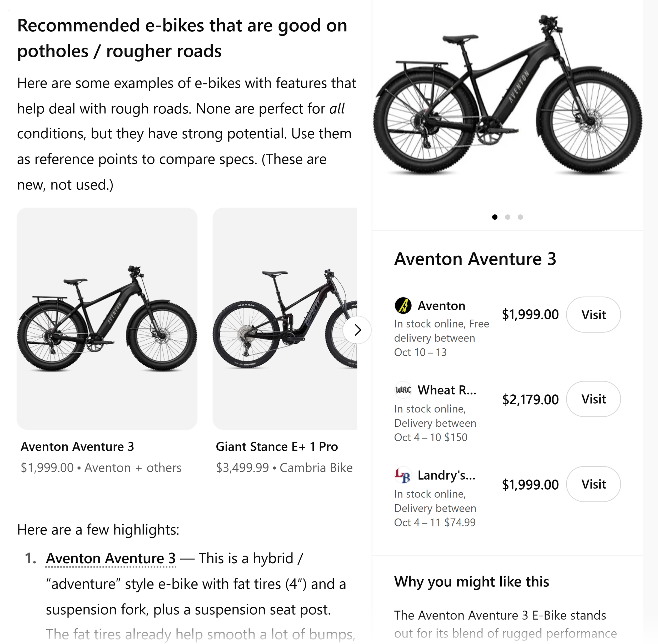Visit the Aventon store offer

[x=593, y=315]
